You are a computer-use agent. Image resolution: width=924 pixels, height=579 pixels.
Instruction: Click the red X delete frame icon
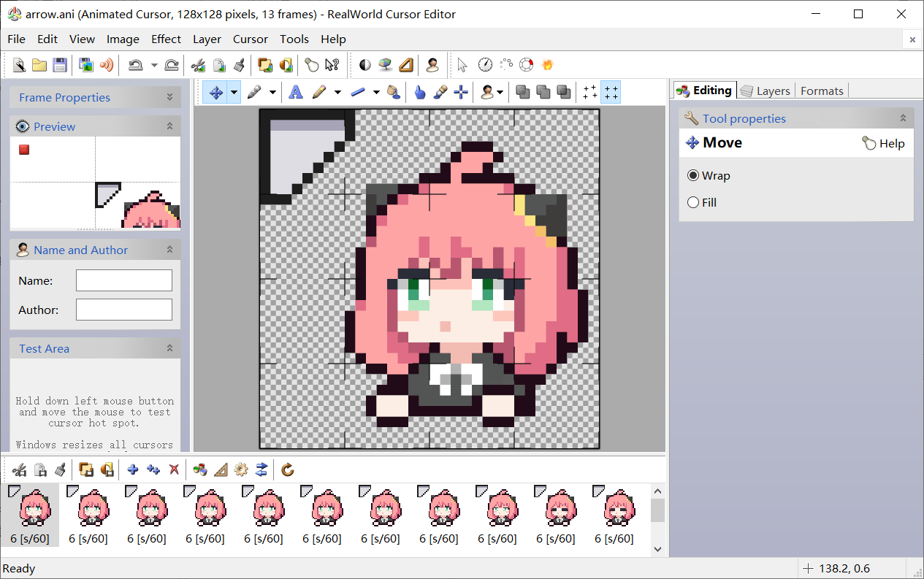(x=174, y=469)
